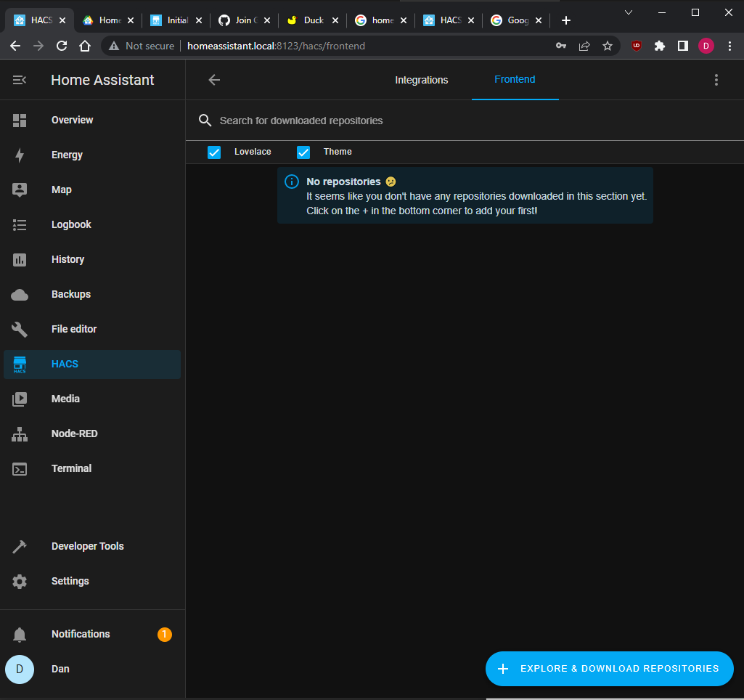
Task: Open the Energy panel
Action: [92, 155]
